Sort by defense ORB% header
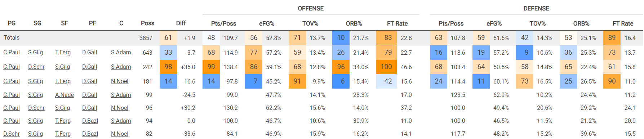The image size is (644, 139). pos(581,24)
